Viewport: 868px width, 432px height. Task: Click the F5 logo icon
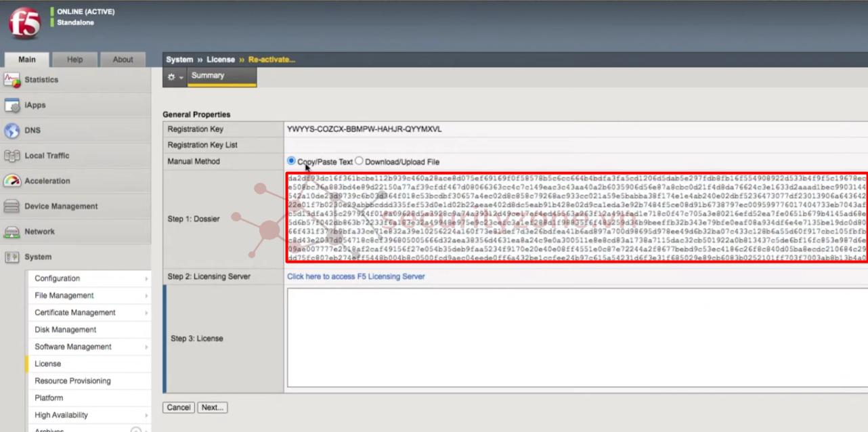click(x=25, y=23)
